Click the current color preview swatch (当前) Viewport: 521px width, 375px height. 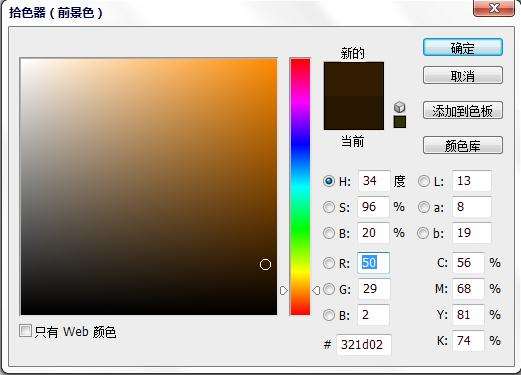click(x=354, y=113)
